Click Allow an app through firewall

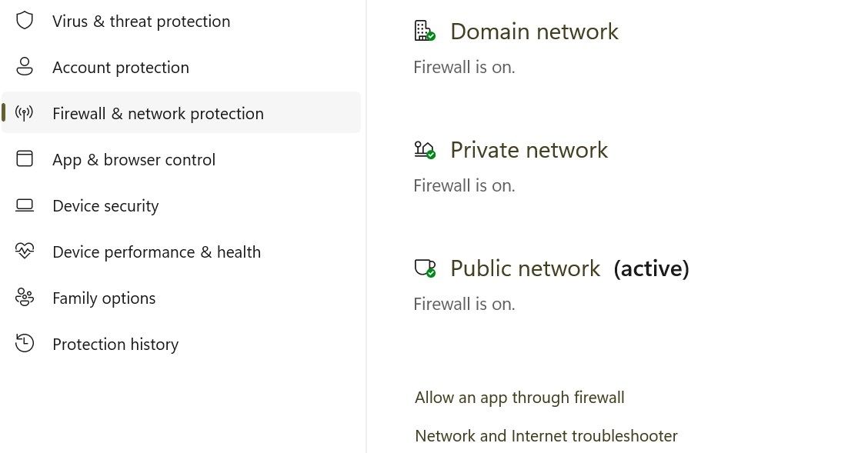(519, 398)
